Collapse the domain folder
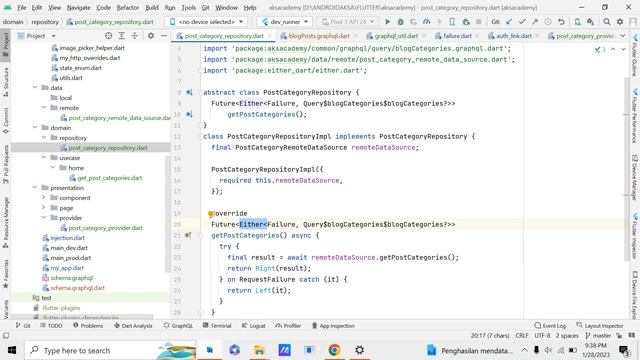The width and height of the screenshot is (640, 360). coord(35,128)
